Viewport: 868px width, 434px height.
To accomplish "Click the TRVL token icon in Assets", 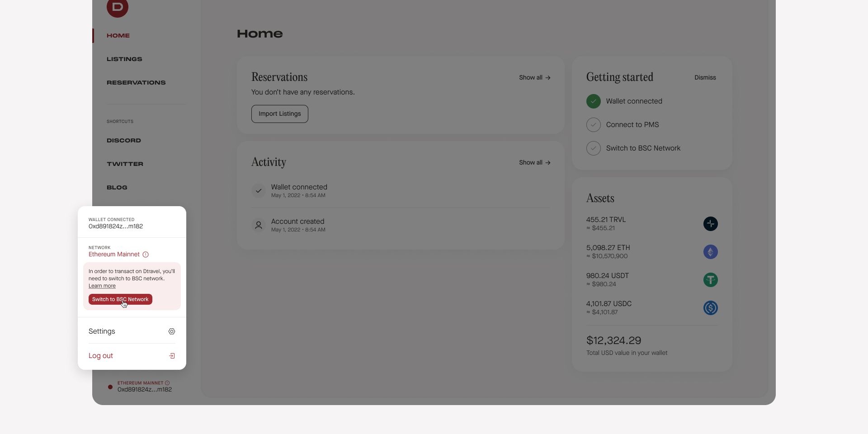I will pos(710,224).
